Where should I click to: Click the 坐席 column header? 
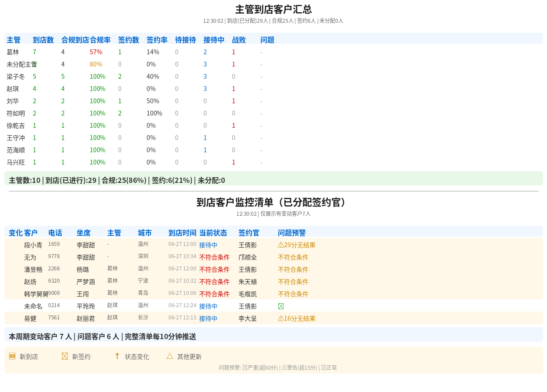(x=84, y=233)
